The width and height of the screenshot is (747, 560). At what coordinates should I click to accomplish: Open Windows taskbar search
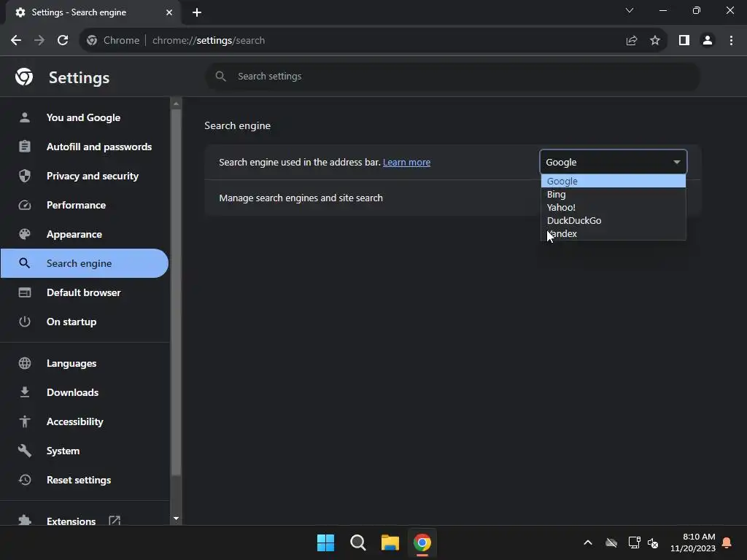click(x=357, y=542)
